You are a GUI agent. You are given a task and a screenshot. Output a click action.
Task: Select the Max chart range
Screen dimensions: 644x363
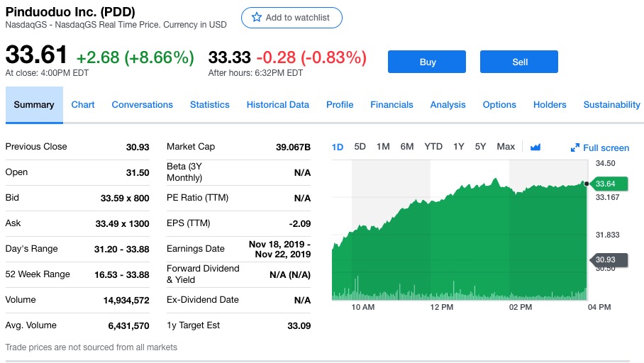coord(506,147)
